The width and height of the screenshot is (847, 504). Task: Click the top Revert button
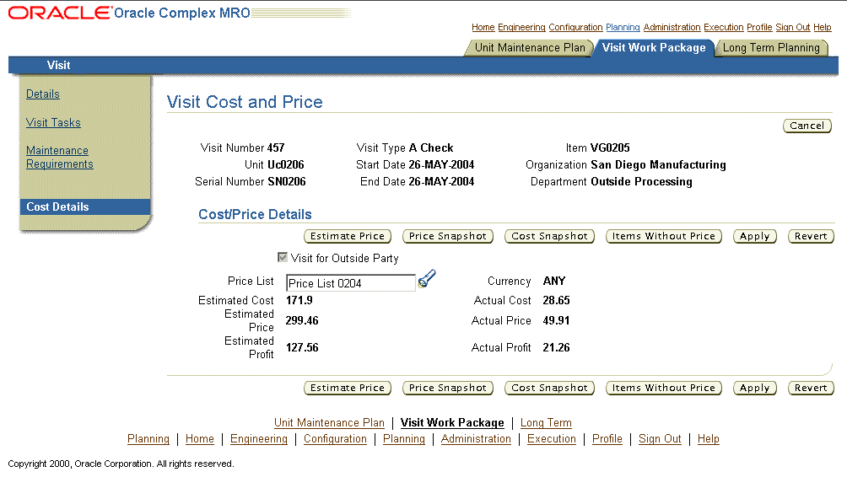click(811, 236)
